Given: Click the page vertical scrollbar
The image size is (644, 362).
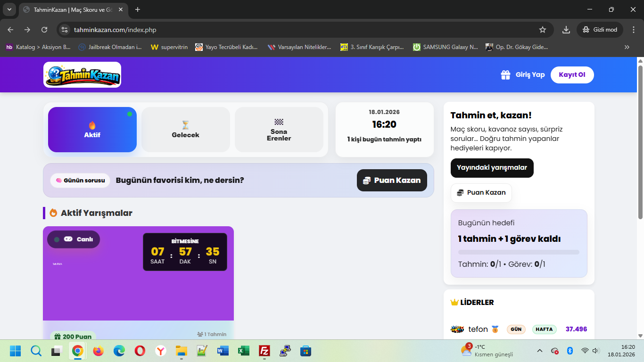Looking at the screenshot, I should [x=640, y=141].
